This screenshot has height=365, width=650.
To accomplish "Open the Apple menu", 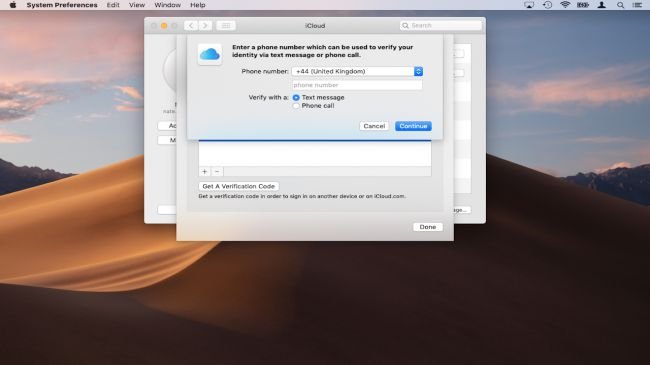I will 13,5.
